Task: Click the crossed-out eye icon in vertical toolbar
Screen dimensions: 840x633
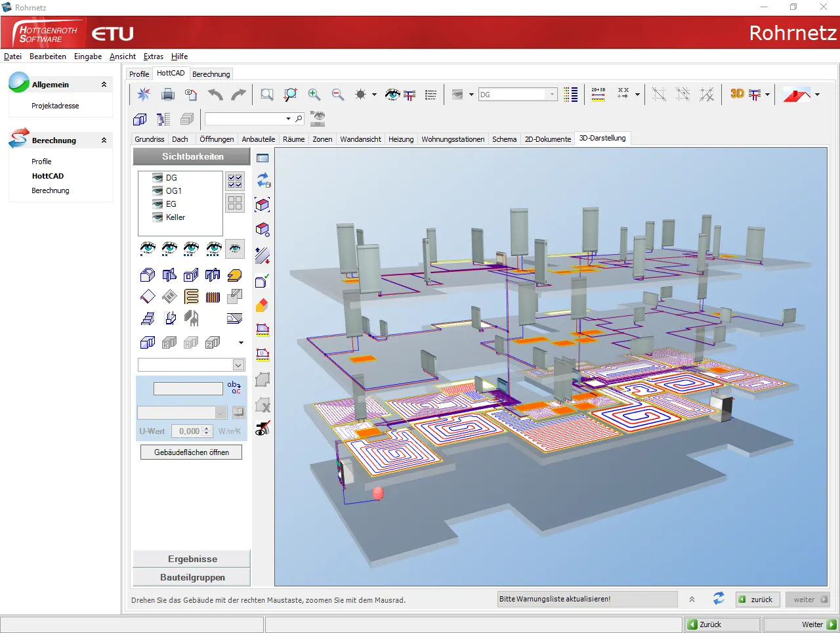Action: tap(262, 429)
